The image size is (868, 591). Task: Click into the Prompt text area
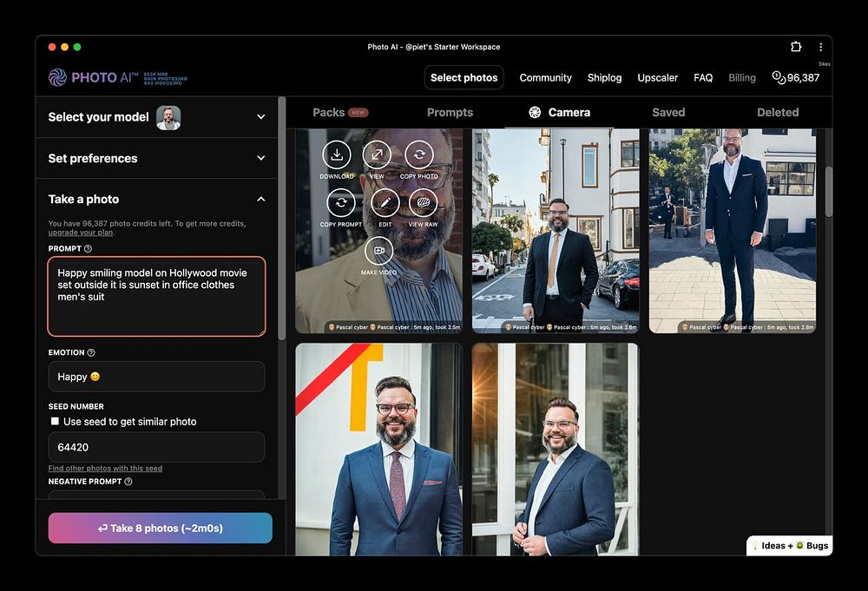pos(156,297)
